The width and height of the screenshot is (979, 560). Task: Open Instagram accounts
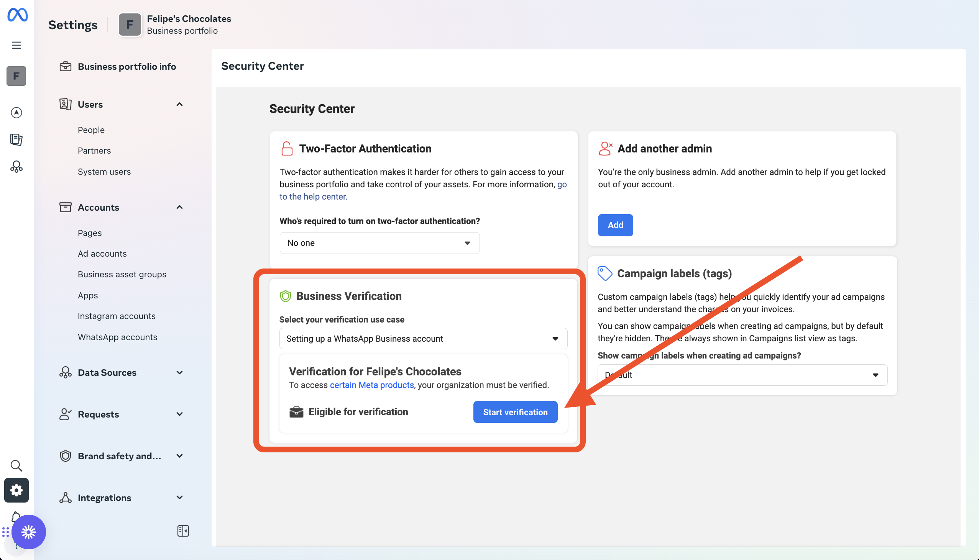[x=117, y=316]
